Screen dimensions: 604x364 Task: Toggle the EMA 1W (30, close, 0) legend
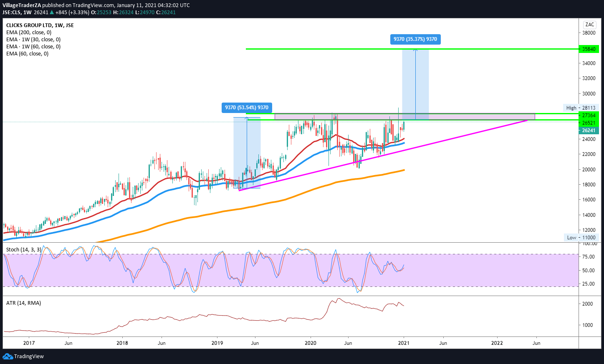33,40
